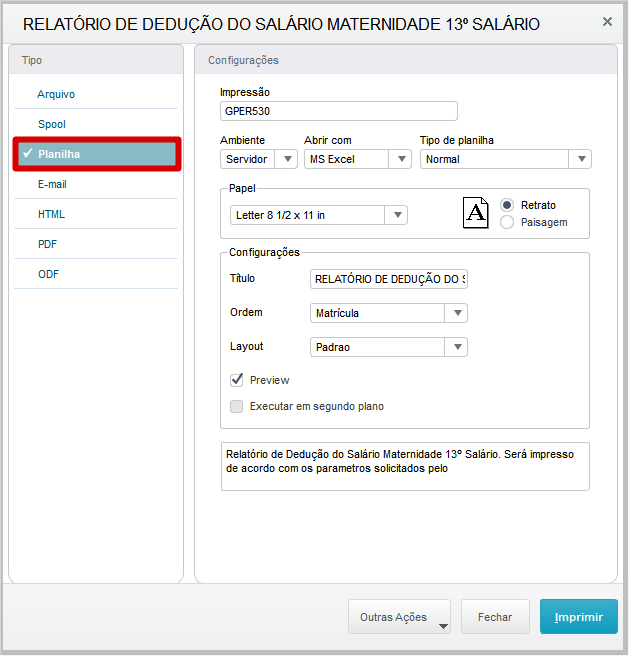Image resolution: width=629 pixels, height=656 pixels.
Task: Click the Impressão field with GPER530
Action: [x=339, y=111]
